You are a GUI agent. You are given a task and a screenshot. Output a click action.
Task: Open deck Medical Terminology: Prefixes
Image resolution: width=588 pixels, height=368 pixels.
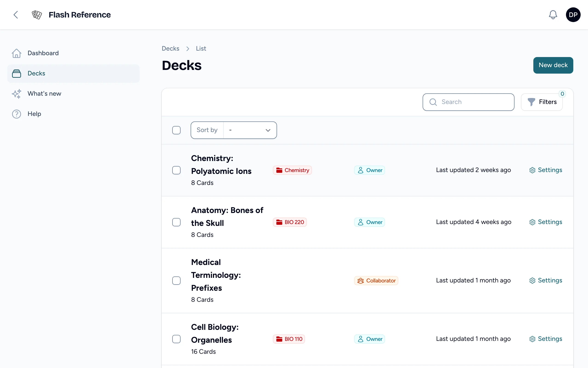[216, 275]
